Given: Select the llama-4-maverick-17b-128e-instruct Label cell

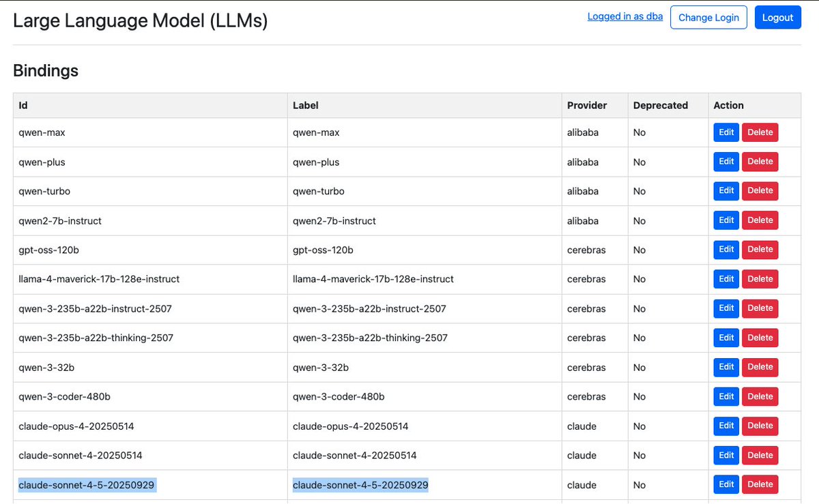Looking at the screenshot, I should tap(425, 279).
